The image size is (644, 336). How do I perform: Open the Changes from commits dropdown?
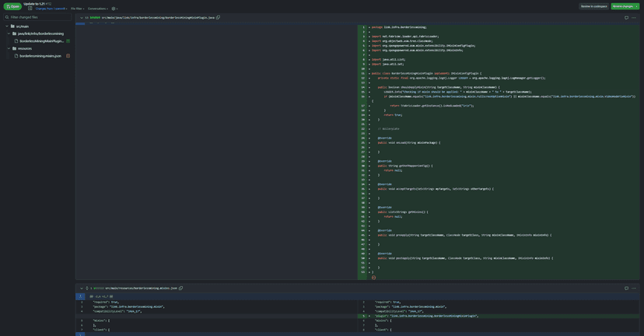51,9
